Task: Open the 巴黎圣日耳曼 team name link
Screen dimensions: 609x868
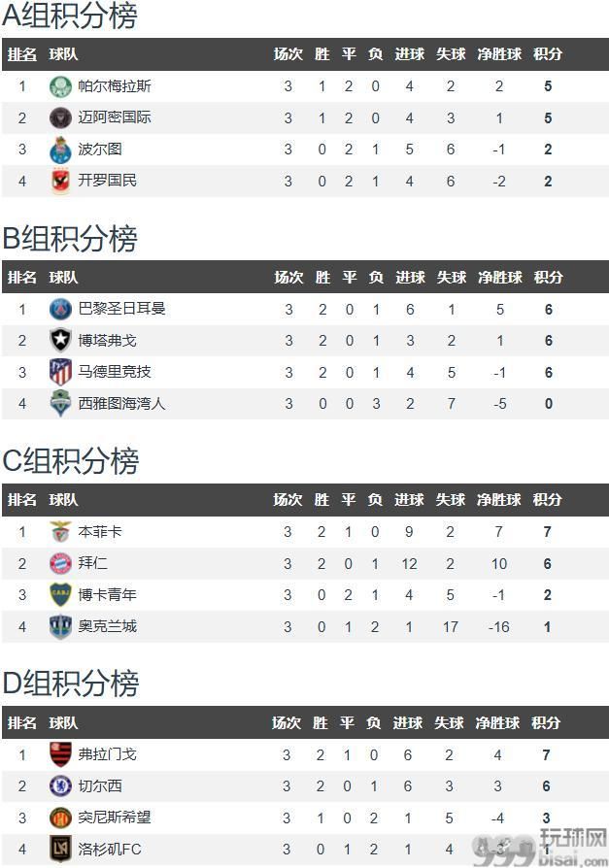Action: point(121,309)
